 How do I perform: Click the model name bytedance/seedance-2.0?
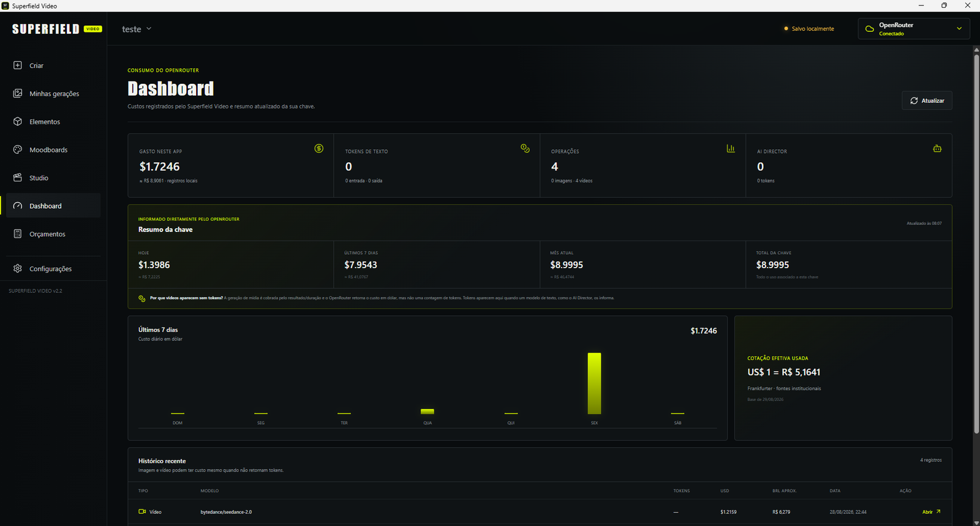(226, 512)
